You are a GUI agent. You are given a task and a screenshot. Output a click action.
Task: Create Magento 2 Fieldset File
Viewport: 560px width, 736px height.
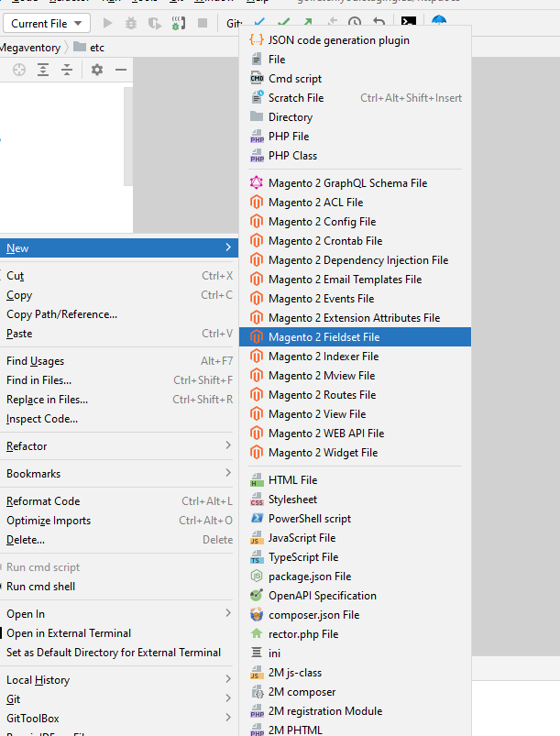[x=355, y=337]
